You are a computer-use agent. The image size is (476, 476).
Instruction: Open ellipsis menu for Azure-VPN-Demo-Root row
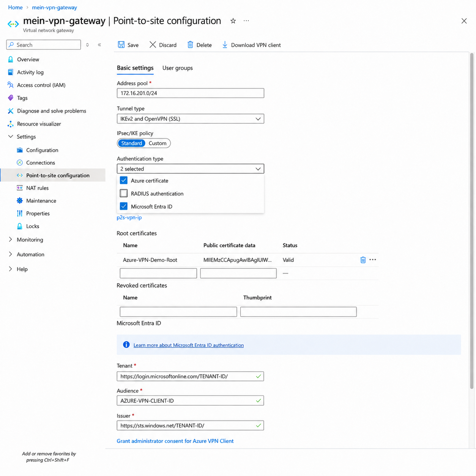[373, 260]
